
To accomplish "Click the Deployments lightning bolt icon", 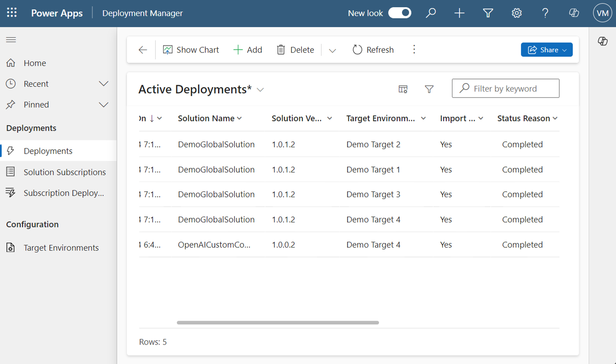I will (11, 151).
